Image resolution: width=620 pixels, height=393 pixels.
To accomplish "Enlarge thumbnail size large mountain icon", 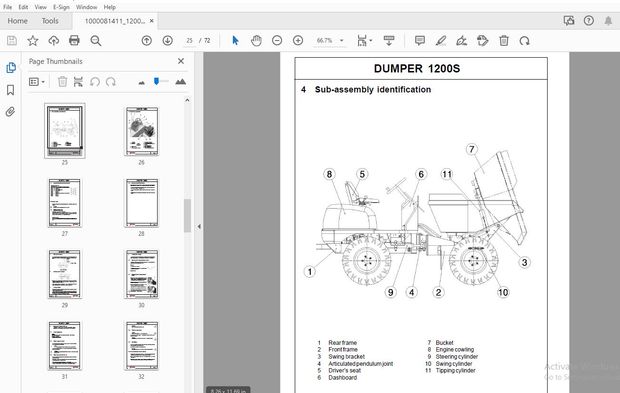I will click(x=181, y=81).
